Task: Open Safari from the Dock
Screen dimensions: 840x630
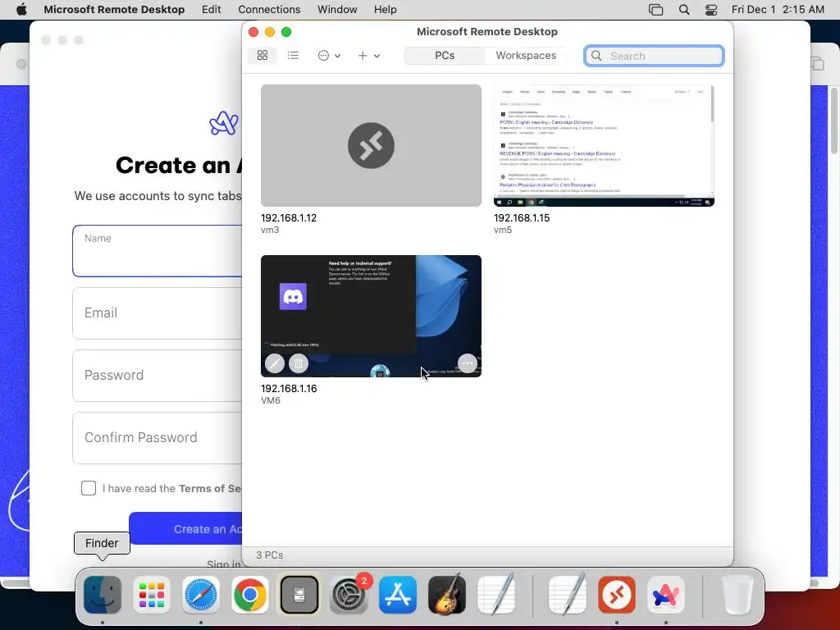Action: tap(201, 595)
